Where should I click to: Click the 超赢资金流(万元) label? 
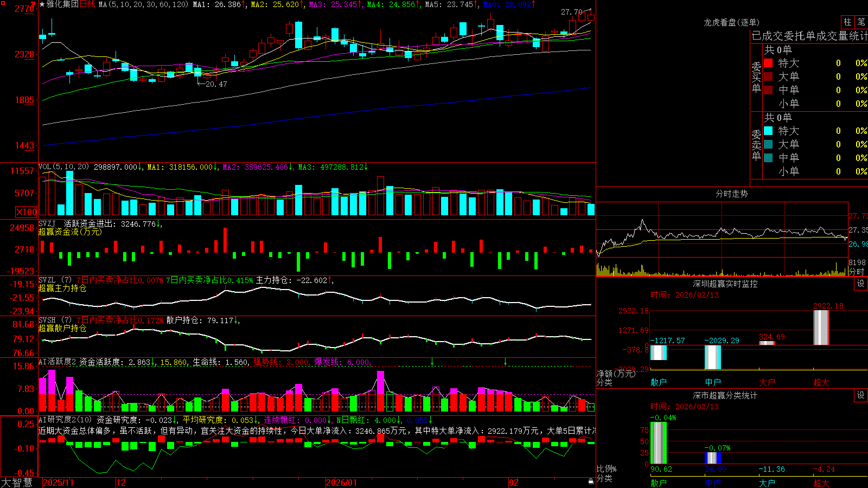click(70, 232)
